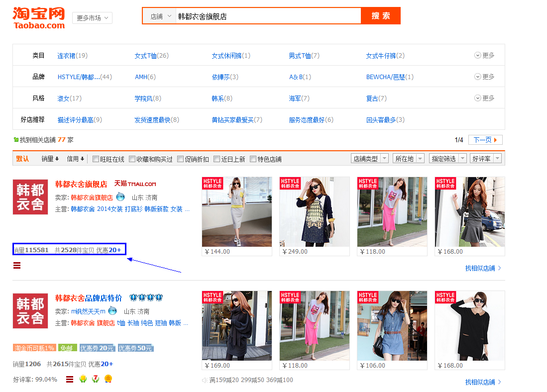The height and width of the screenshot is (392, 547).
Task: Open the 韩都衣舍旗舰店 store title link
Action: tap(81, 184)
